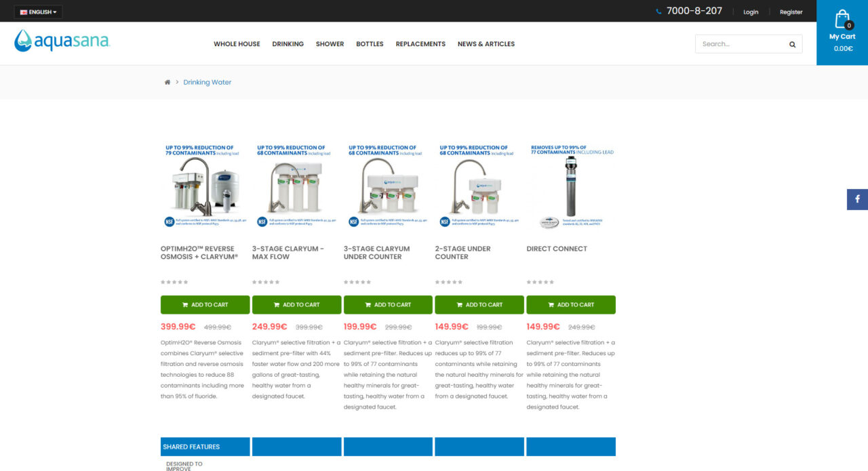Screen dimensions: 868x471
Task: Add 3-Stage Claryum Max Flow to cart
Action: [x=296, y=305]
